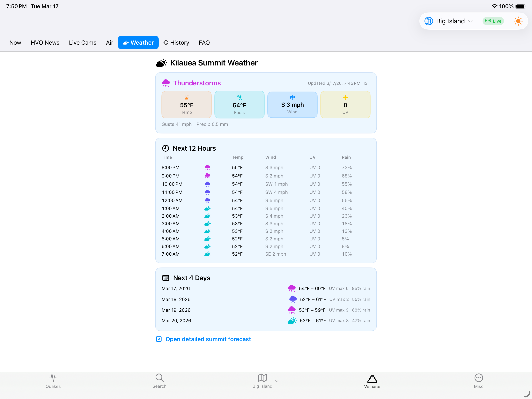Click the clock icon beside Next 12 Hours
This screenshot has height=399, width=532.
click(x=166, y=148)
